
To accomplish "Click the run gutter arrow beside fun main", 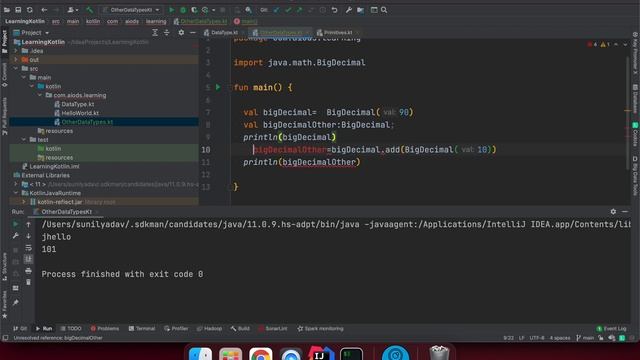I will pyautogui.click(x=218, y=87).
